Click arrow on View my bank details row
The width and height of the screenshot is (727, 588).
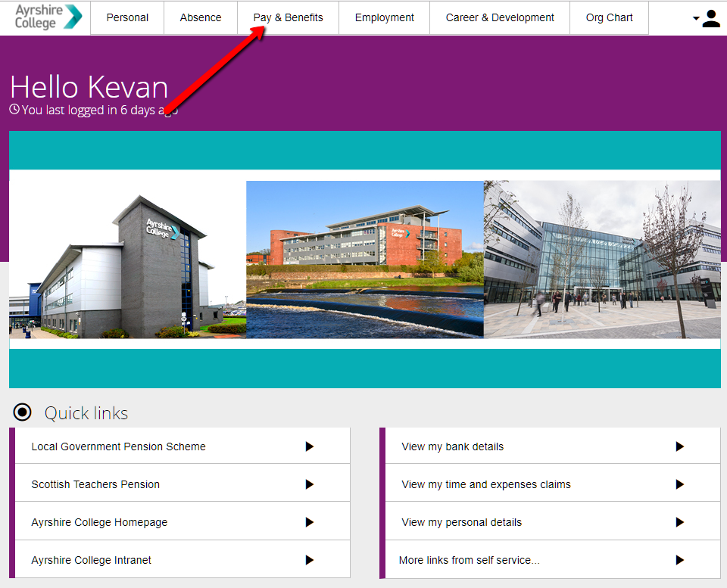[x=680, y=446]
